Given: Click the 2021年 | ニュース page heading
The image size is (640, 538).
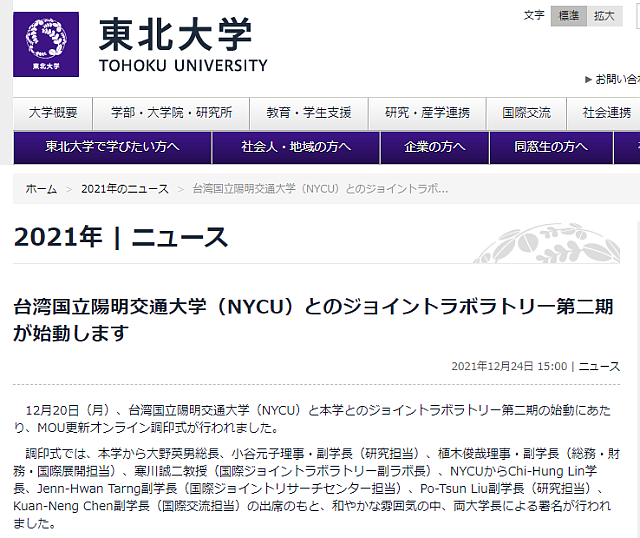Looking at the screenshot, I should 121,237.
